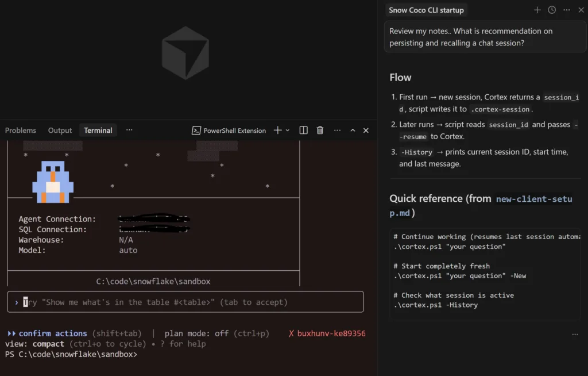Click '? for help' hint text
The image size is (588, 376).
point(183,344)
